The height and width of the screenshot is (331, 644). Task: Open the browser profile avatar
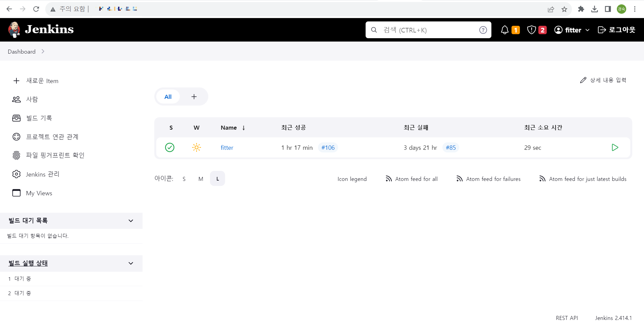(622, 9)
